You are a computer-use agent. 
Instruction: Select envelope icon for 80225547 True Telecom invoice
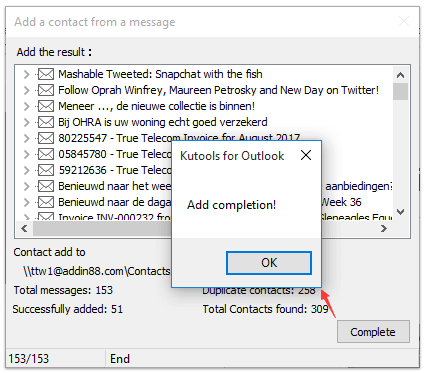pyautogui.click(x=46, y=138)
